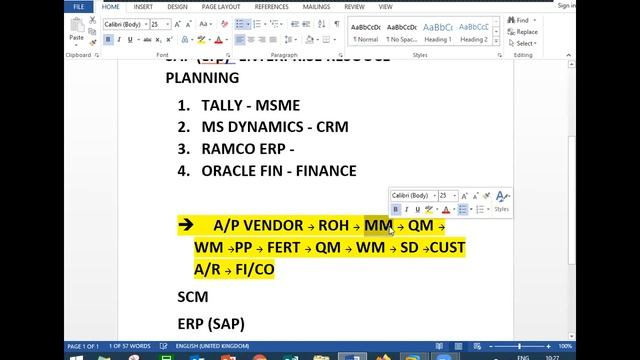Open the Numbering list dropdown in ribbon
640x360 pixels.
pos(265,24)
